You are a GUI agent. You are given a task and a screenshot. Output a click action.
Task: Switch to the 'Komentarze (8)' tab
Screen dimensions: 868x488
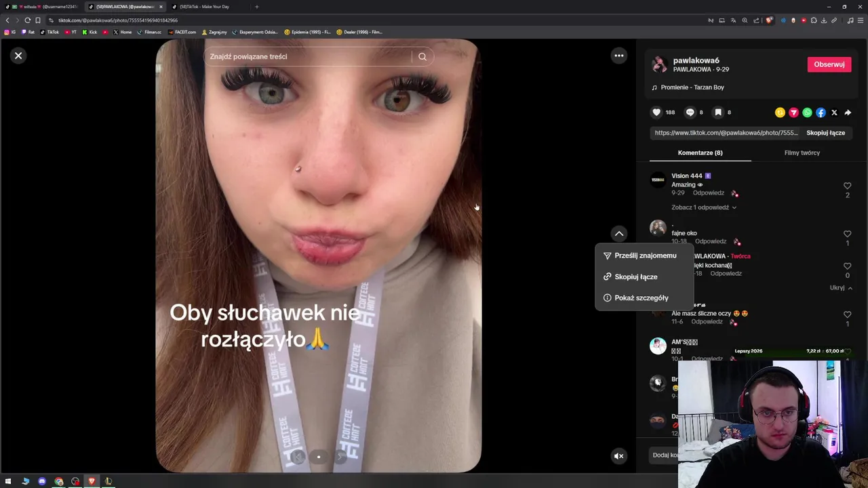click(700, 152)
